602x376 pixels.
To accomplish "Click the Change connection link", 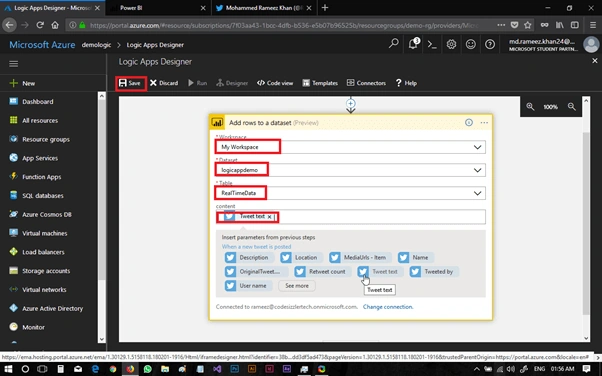I will coord(388,307).
